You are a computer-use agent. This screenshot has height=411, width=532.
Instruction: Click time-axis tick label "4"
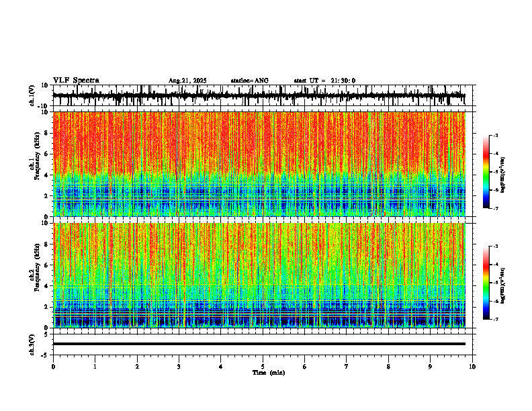[x=221, y=367]
